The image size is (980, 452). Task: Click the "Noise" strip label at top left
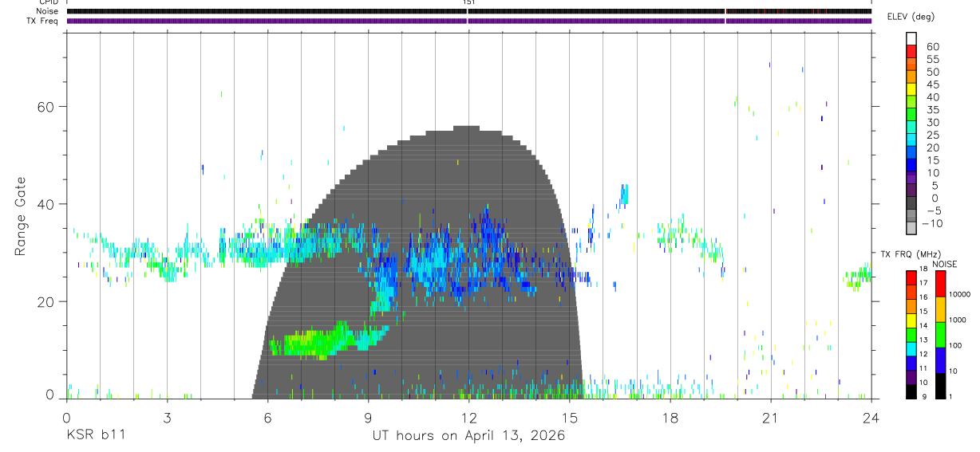pos(49,11)
